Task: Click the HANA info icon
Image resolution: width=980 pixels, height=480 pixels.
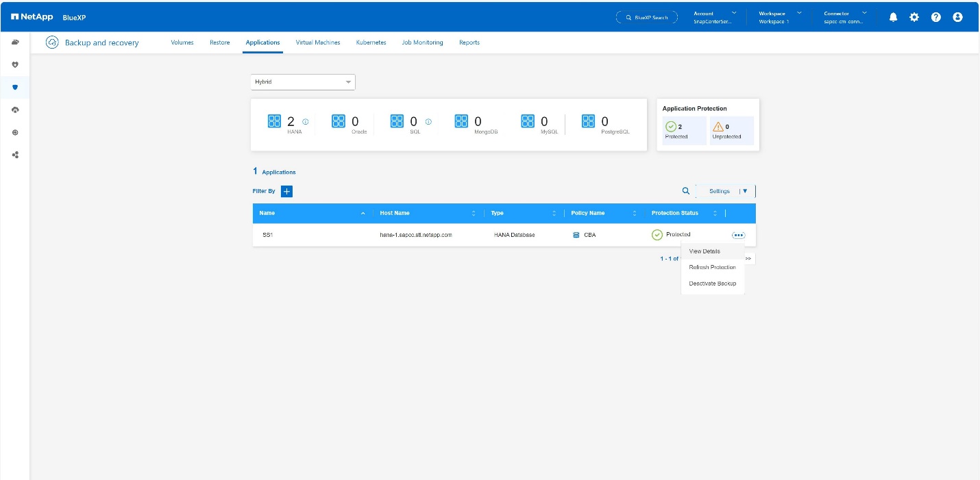Action: coord(306,122)
